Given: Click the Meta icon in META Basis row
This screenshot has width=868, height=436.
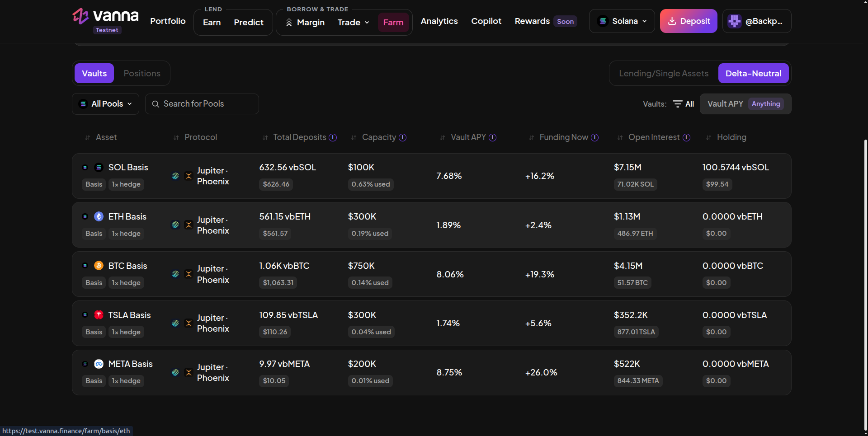Looking at the screenshot, I should coord(99,364).
